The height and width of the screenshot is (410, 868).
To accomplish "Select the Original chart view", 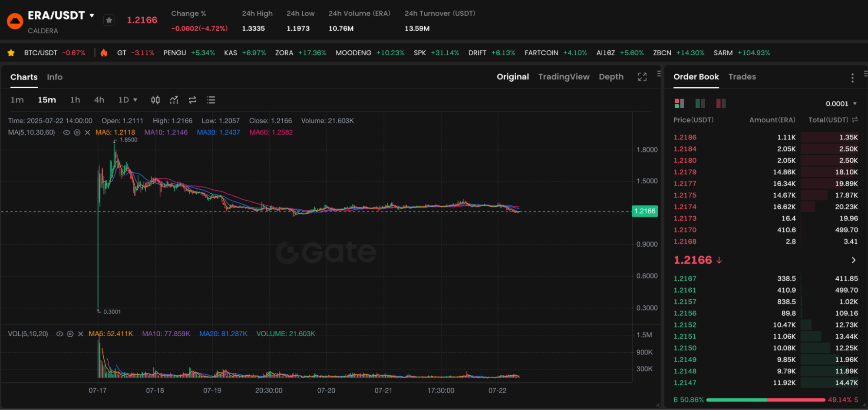I will tap(513, 77).
